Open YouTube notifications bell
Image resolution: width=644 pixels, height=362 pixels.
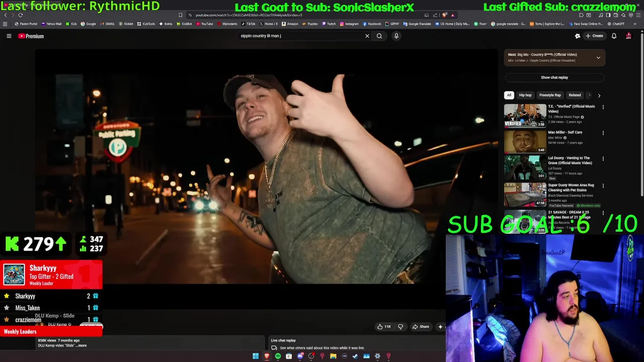point(614,36)
